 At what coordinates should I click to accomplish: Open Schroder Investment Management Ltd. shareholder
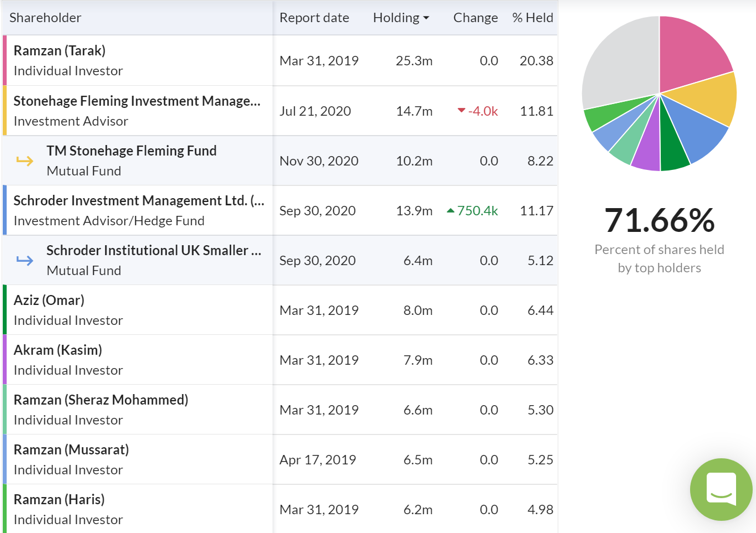(x=139, y=200)
